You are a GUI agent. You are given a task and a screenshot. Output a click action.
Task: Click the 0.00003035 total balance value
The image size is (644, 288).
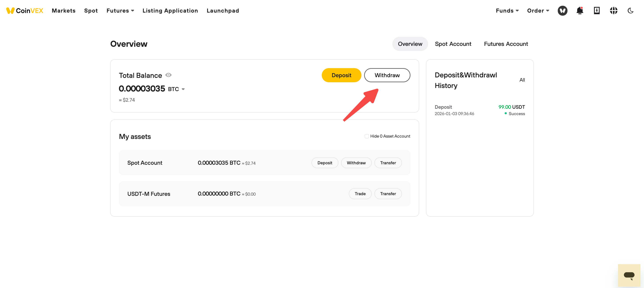click(x=142, y=88)
